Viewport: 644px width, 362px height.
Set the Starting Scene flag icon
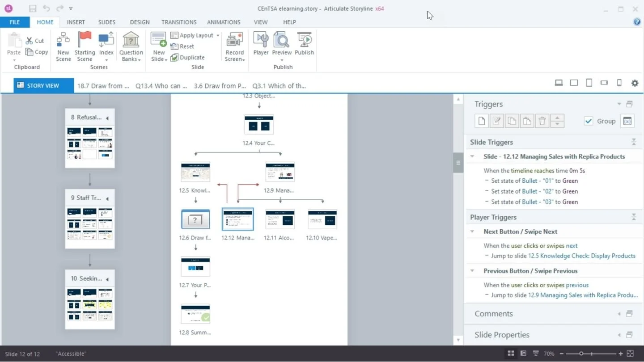(x=85, y=39)
